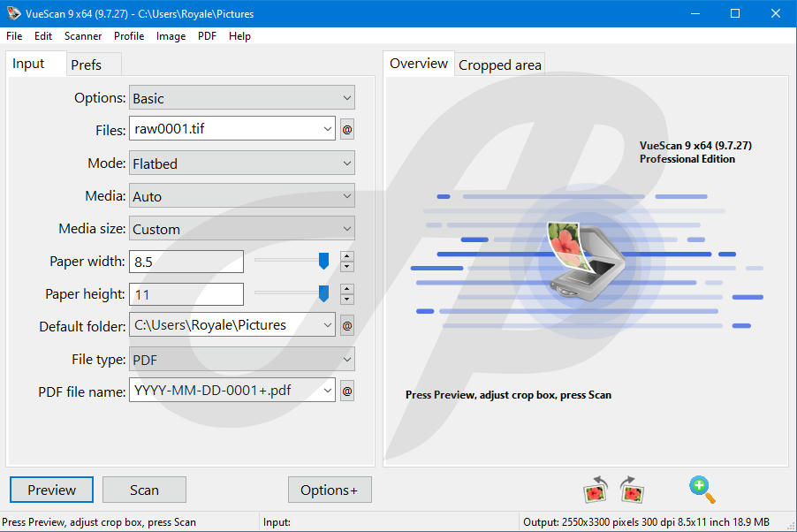
Task: Open the Help menu
Action: point(239,36)
